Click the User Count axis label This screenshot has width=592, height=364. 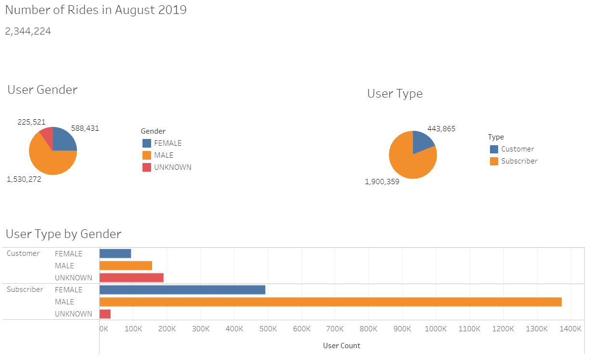pyautogui.click(x=342, y=346)
